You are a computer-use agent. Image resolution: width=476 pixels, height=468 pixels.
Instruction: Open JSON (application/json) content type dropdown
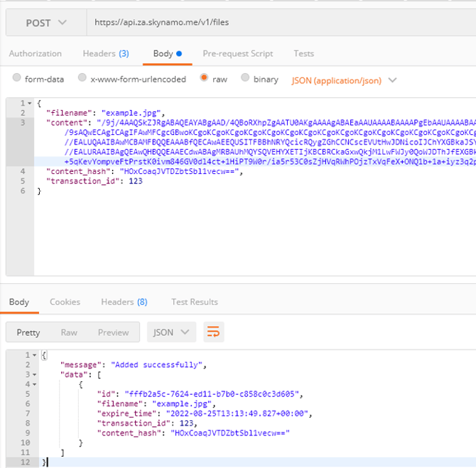tap(344, 80)
